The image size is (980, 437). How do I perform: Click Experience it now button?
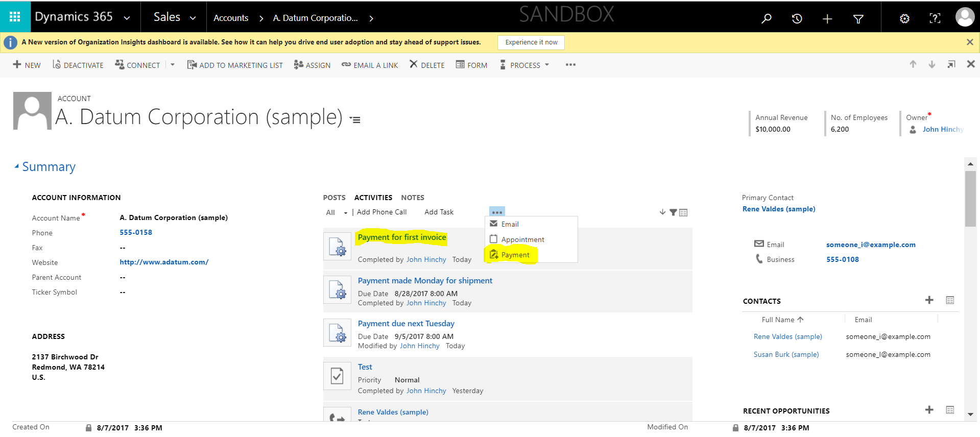click(x=531, y=42)
